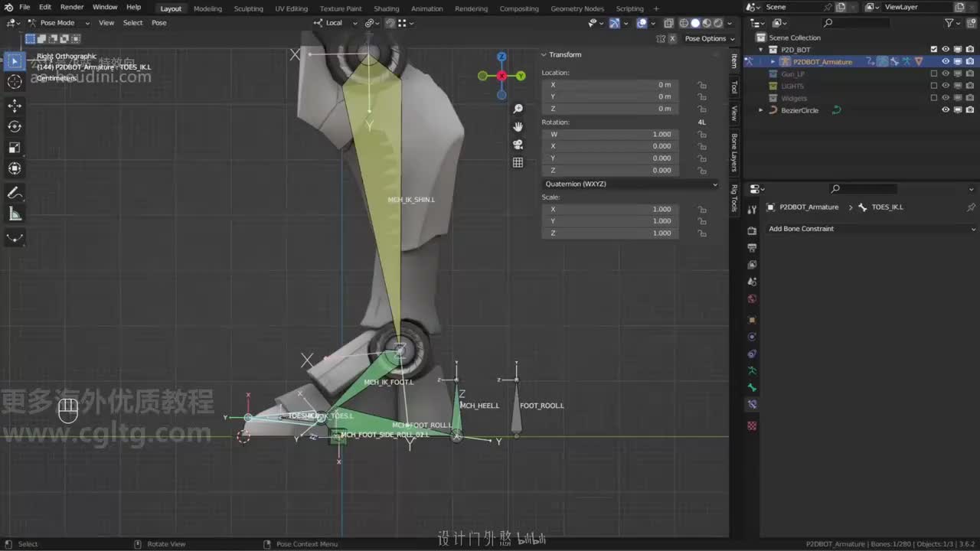The width and height of the screenshot is (980, 551).
Task: Enable the LIGHTS collection checkbox
Action: click(933, 86)
